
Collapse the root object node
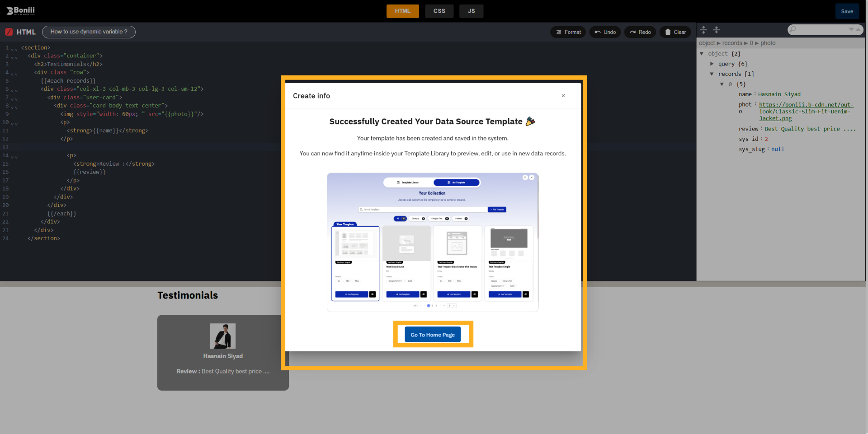click(702, 54)
